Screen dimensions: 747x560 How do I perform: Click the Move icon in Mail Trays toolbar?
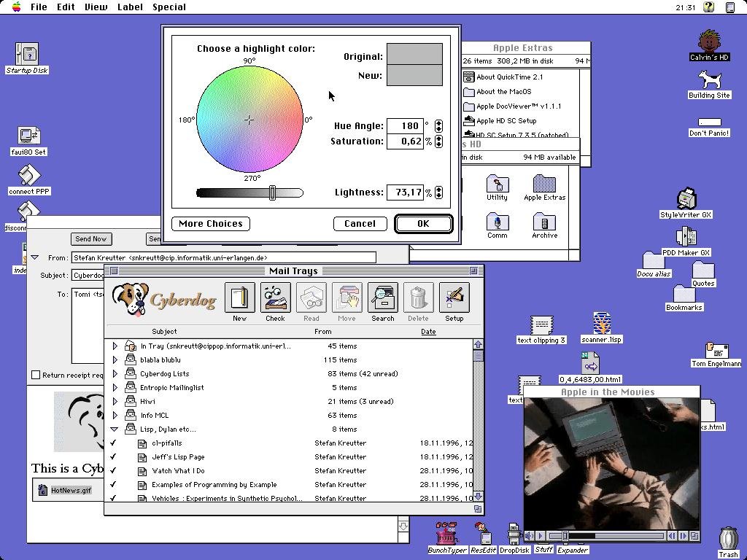pos(347,298)
